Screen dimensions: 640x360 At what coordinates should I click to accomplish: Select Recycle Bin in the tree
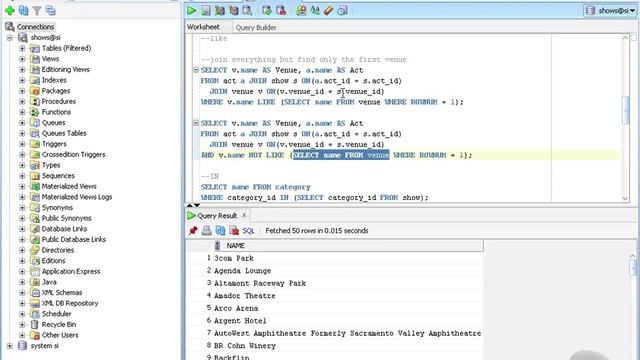(x=59, y=324)
